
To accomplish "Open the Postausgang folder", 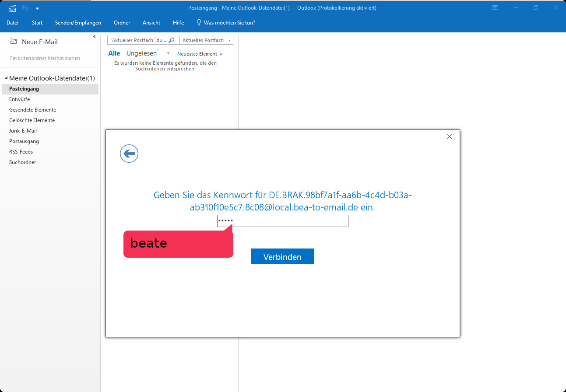I will point(50,141).
